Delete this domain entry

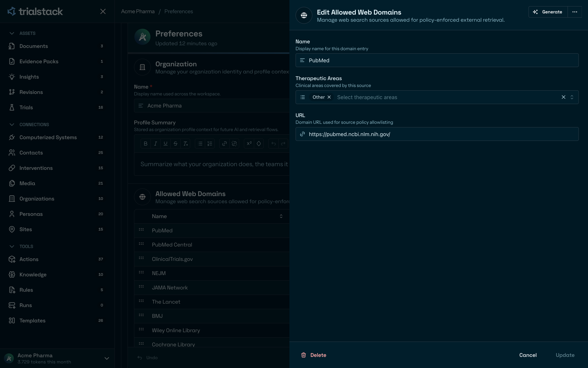click(314, 355)
